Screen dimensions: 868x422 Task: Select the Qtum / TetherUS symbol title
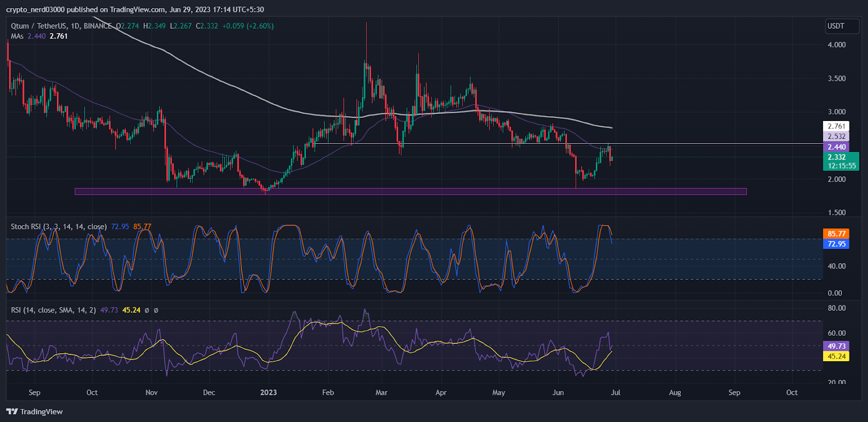click(62, 26)
